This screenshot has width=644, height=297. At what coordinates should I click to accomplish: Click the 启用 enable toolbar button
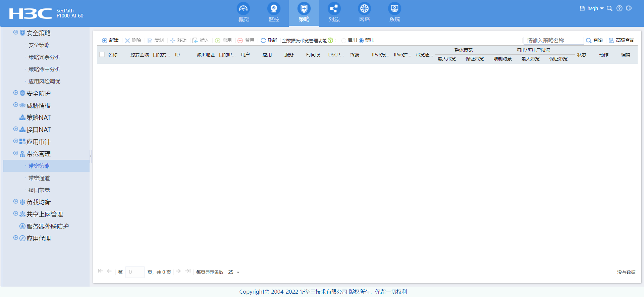223,40
